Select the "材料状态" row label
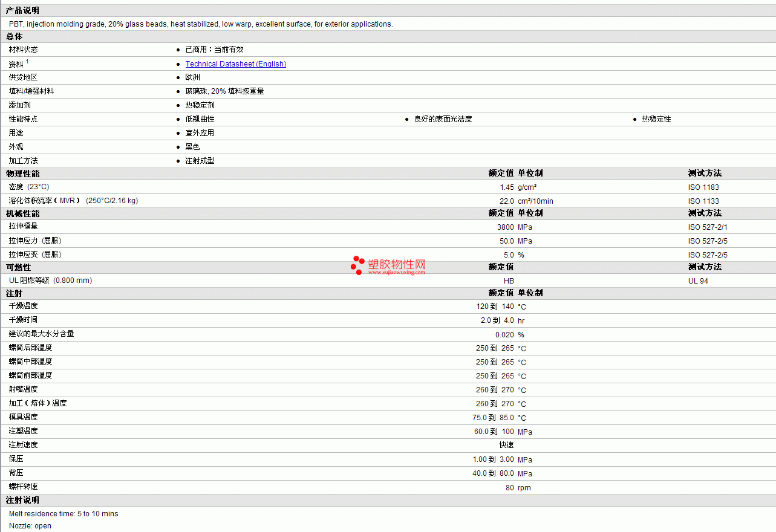 23,50
